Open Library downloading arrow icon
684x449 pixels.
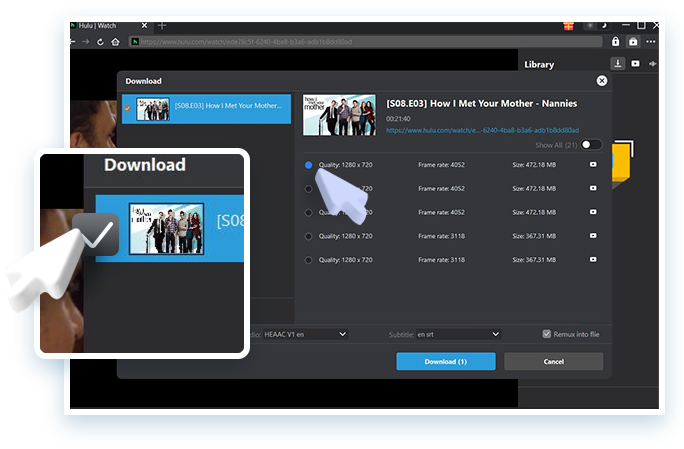tap(618, 64)
